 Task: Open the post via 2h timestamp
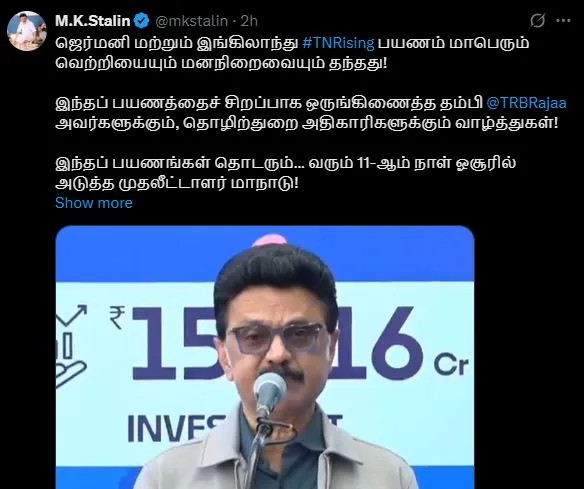(249, 21)
